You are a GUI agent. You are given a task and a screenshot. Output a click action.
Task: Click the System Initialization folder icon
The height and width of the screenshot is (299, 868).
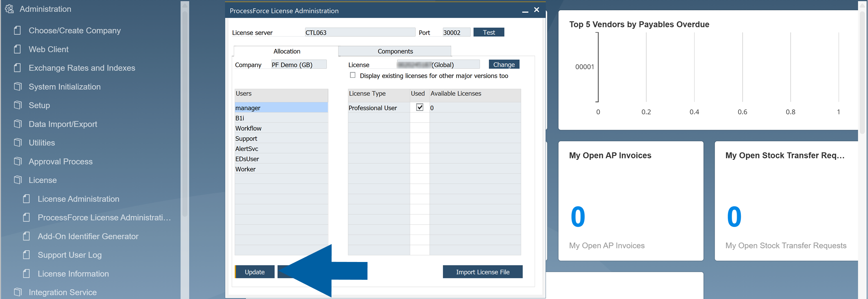click(18, 86)
